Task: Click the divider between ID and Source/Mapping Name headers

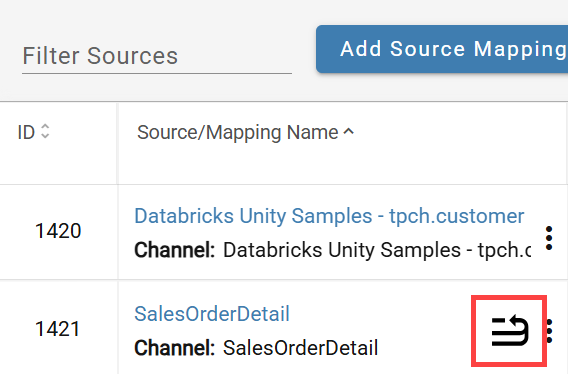Action: [x=117, y=144]
